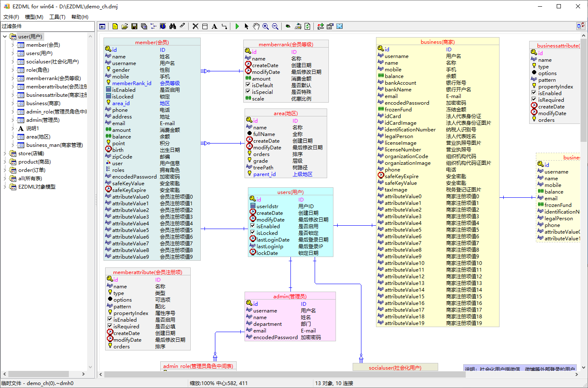Click the model structure tree icon
Image resolution: width=588 pixels, height=388 pixels.
154,26
